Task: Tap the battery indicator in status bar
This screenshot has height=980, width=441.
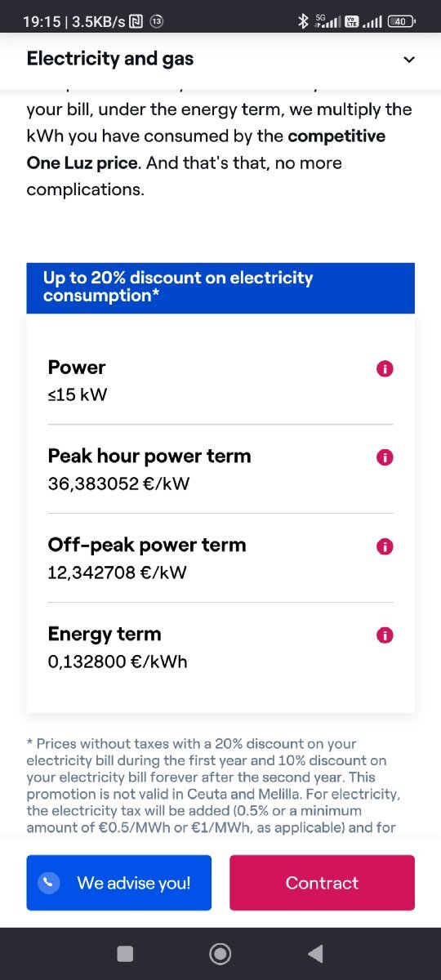Action: 400,22
